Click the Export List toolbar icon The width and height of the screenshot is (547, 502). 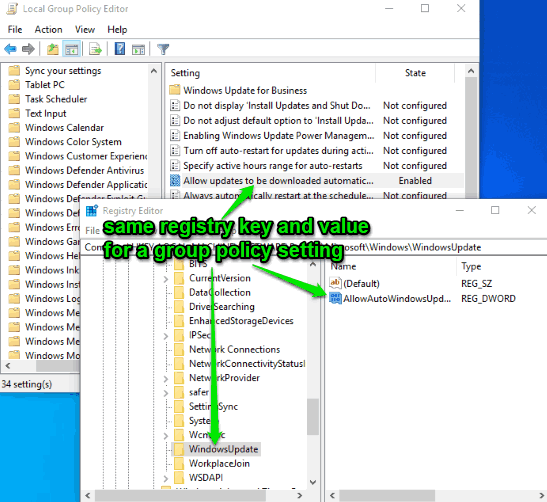coord(95,49)
